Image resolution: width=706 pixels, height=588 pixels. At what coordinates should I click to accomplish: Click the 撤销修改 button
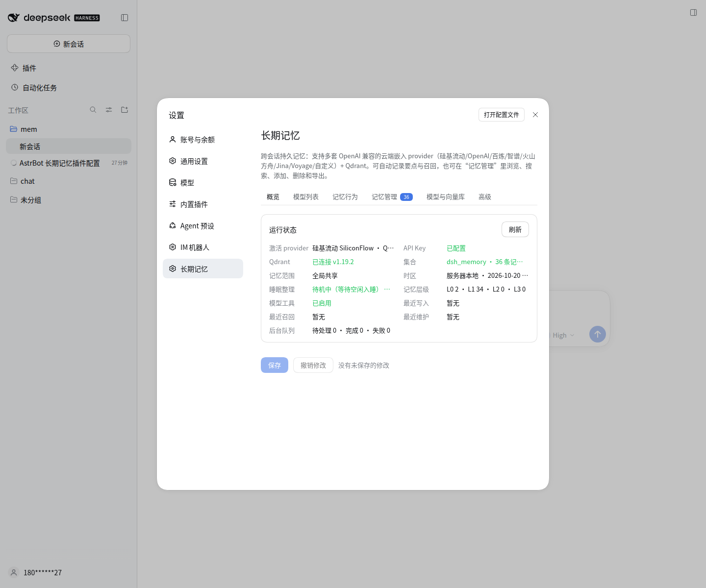point(313,365)
